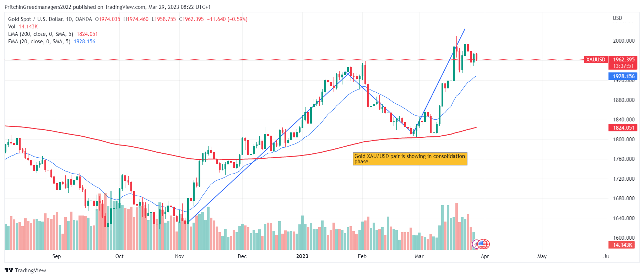Click the Sep label on time axis

pos(56,256)
